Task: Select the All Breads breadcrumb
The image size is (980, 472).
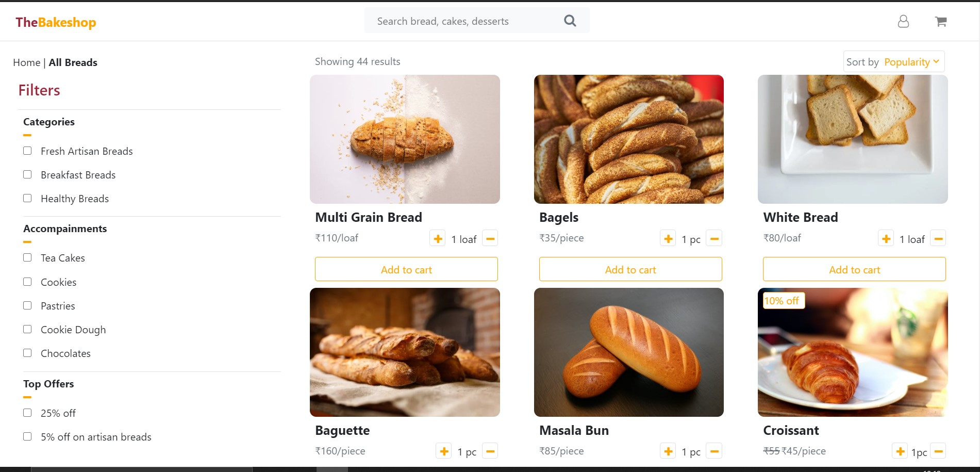Action: pos(73,62)
